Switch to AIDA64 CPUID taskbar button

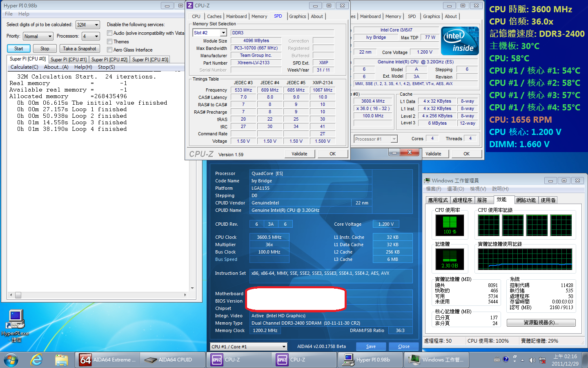coord(172,360)
